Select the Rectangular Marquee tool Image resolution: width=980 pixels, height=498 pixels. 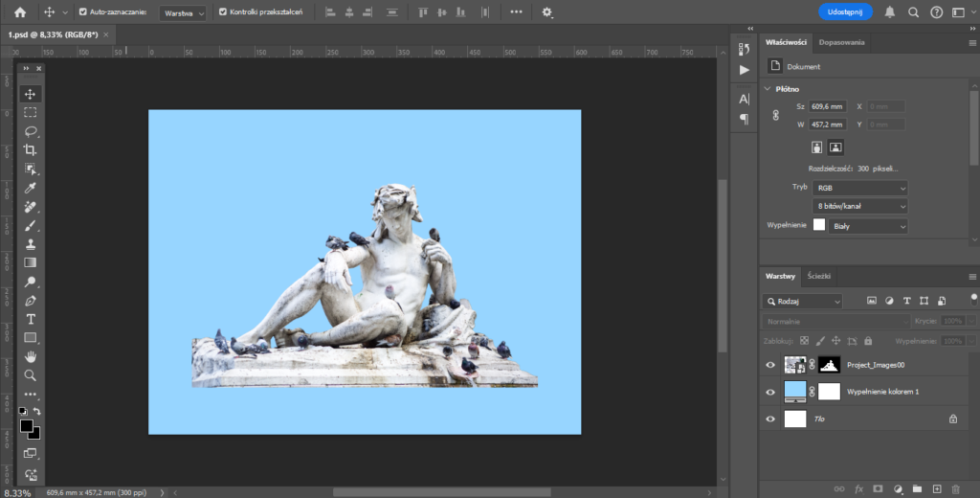click(30, 113)
